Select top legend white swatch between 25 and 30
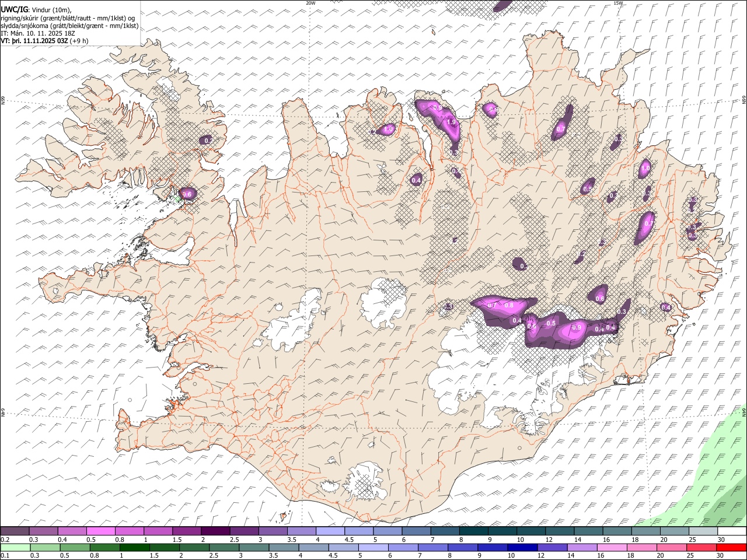The height and width of the screenshot is (560, 747). [x=703, y=531]
